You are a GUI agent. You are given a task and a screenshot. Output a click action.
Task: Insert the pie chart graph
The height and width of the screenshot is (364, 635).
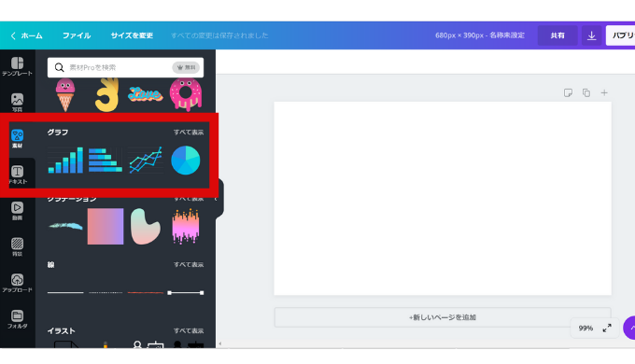pos(186,161)
